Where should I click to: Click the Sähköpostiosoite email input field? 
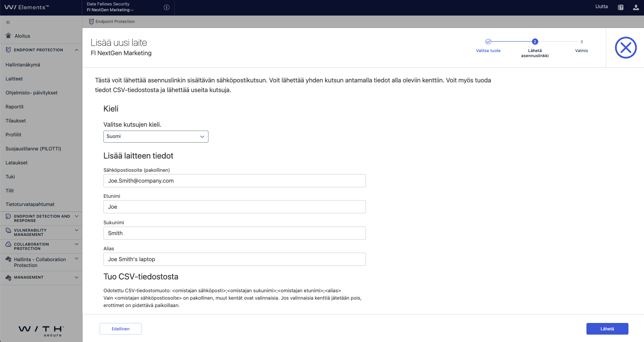click(x=234, y=181)
